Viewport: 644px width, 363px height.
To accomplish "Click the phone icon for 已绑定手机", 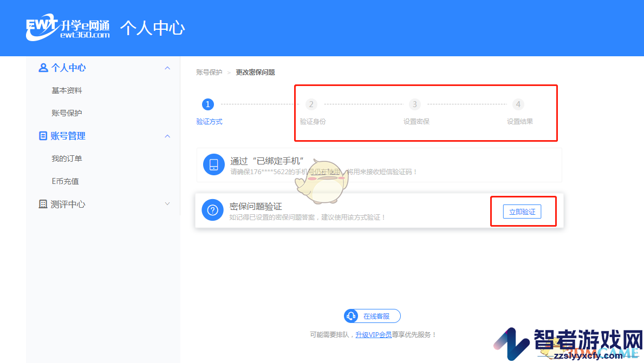I will 213,164.
